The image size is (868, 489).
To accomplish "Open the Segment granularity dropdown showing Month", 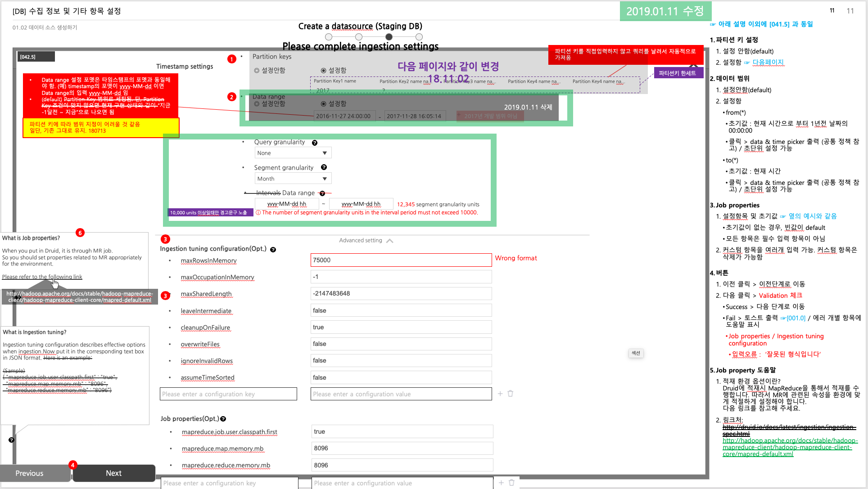I will coord(293,179).
